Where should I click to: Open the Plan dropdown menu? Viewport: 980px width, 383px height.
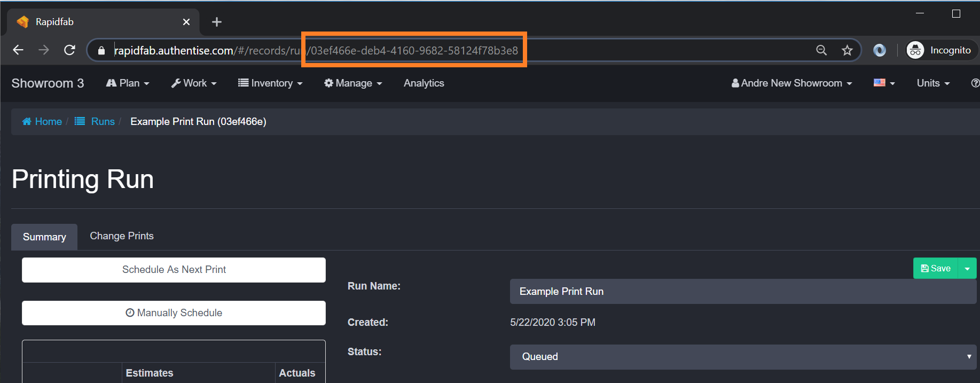(128, 83)
